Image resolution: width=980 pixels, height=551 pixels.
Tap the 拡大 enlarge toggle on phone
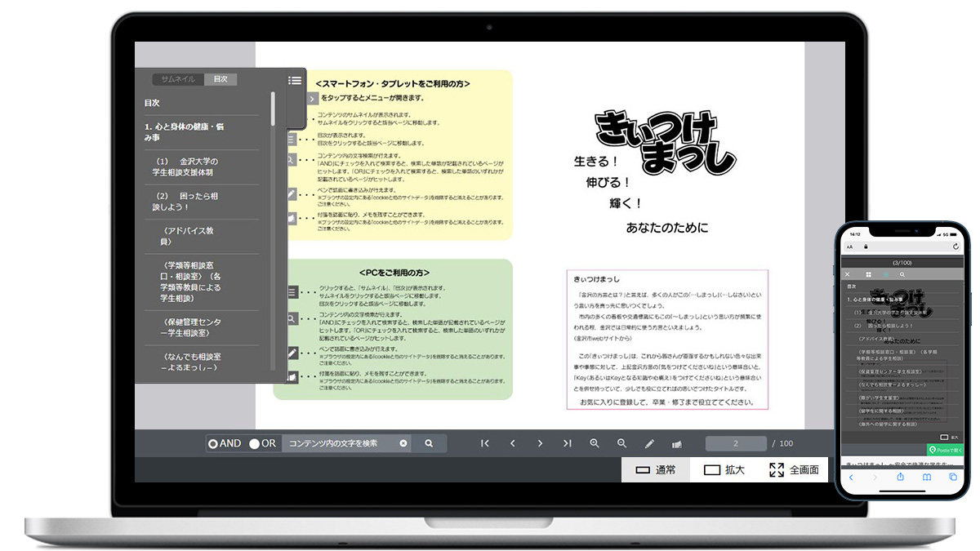(x=950, y=438)
